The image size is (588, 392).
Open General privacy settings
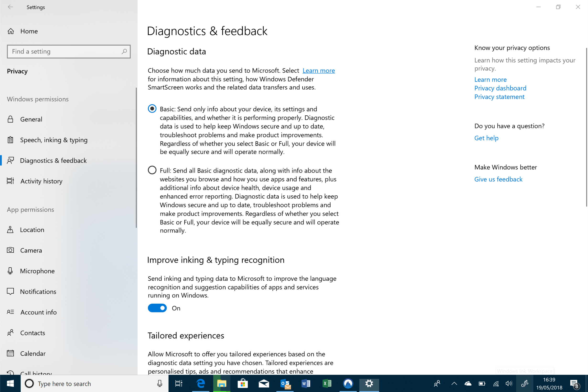click(x=31, y=119)
